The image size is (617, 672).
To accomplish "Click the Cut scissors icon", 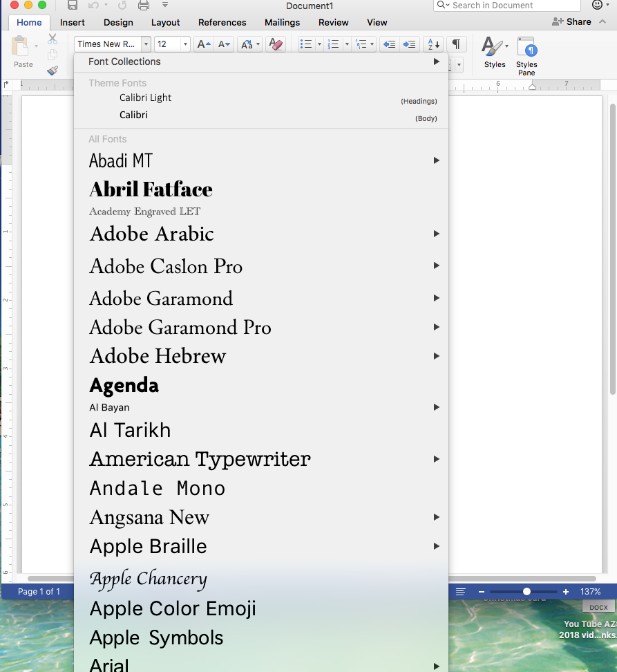I will (x=53, y=39).
